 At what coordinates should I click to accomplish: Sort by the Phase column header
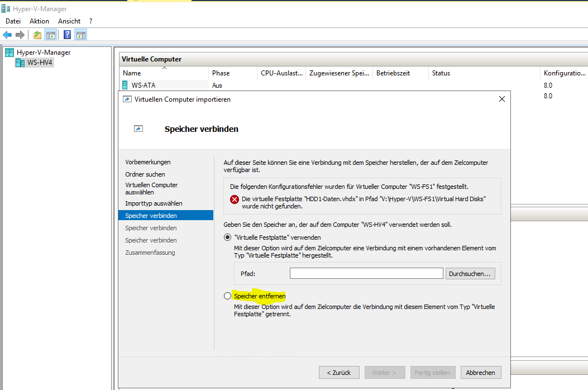[x=233, y=73]
